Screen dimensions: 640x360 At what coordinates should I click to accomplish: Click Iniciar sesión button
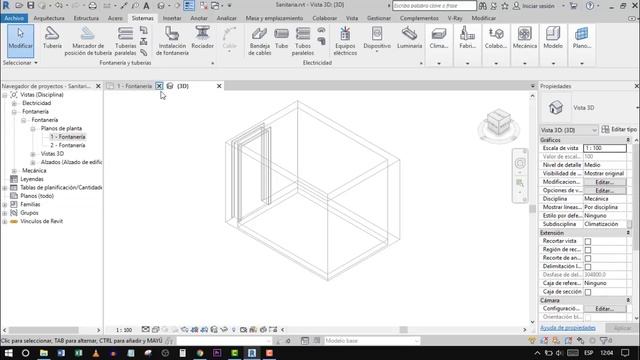click(x=534, y=6)
